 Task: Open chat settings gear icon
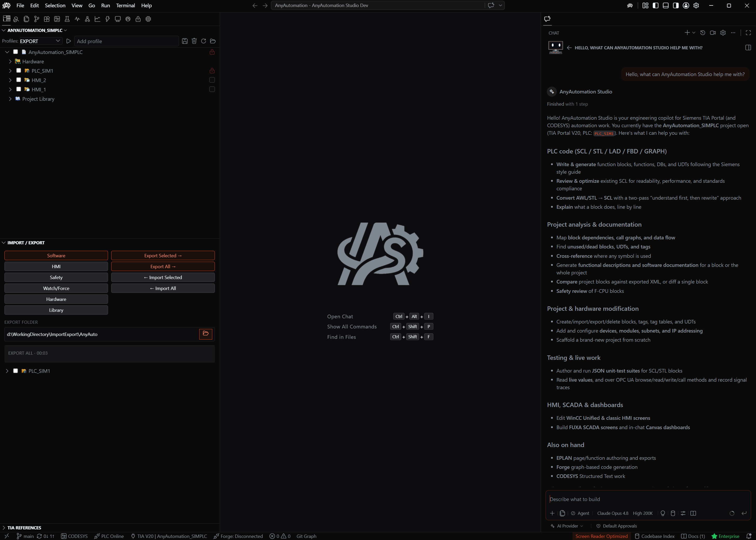[723, 33]
